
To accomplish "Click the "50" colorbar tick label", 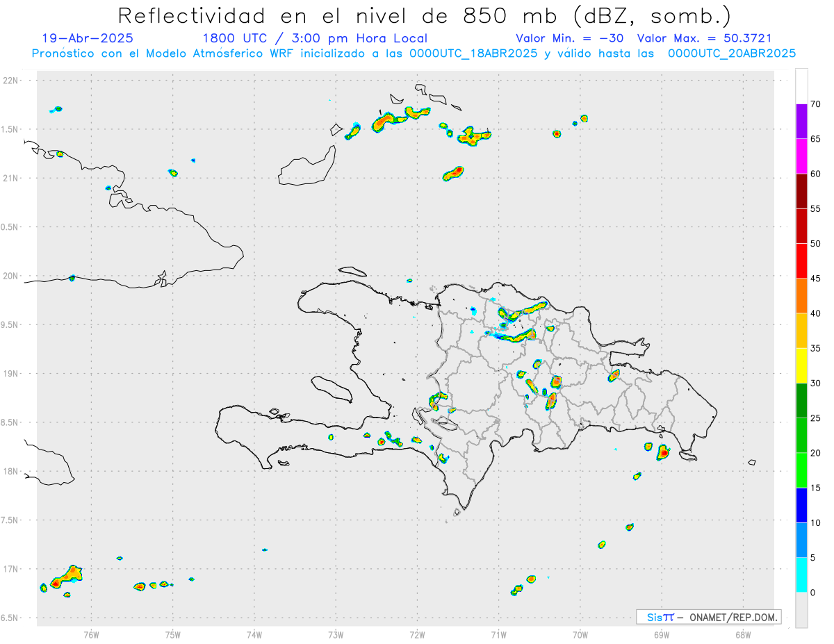I will pyautogui.click(x=816, y=244).
